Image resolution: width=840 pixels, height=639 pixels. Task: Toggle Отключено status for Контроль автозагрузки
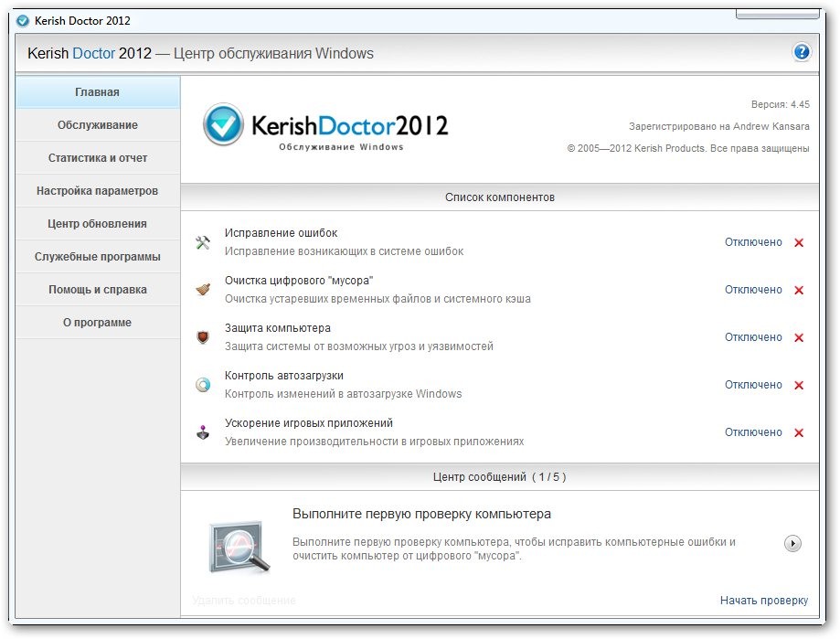(x=753, y=385)
